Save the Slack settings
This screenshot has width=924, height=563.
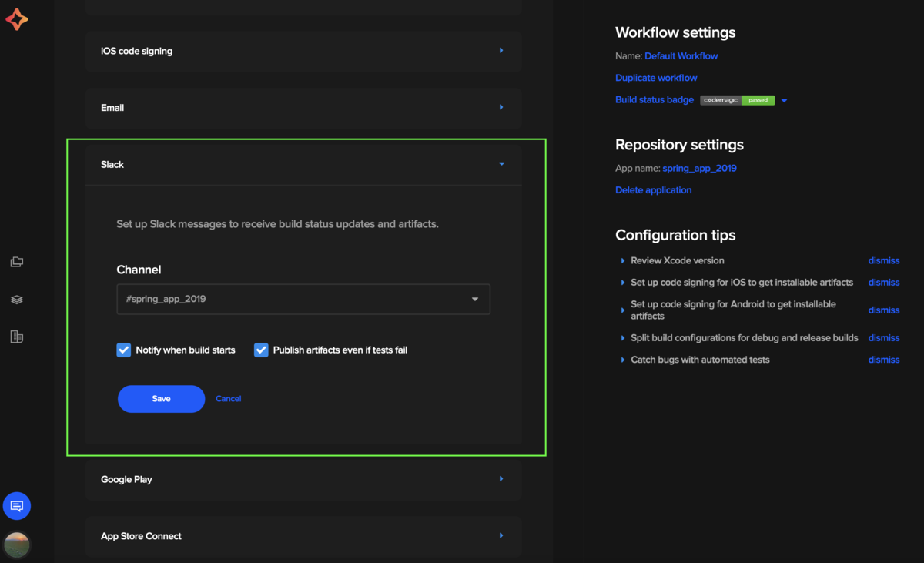click(161, 399)
